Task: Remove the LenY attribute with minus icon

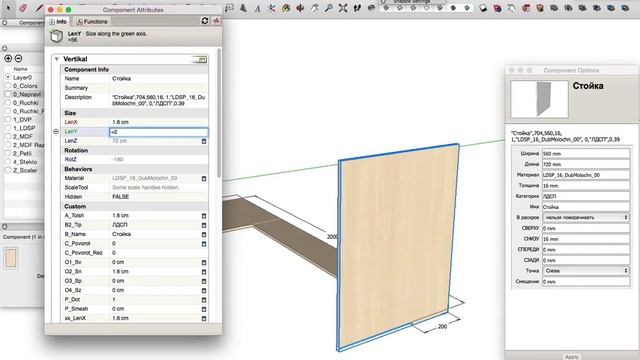Action: pos(56,131)
